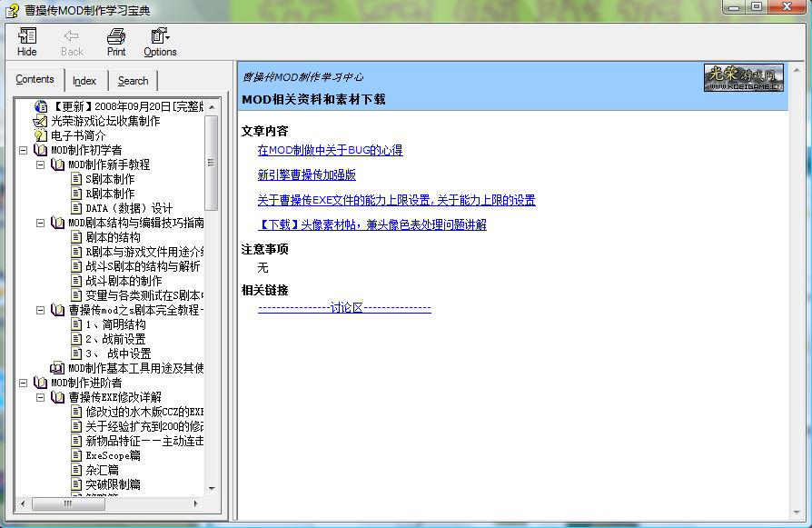This screenshot has height=528, width=812.
Task: Click the page icon beside R剧本制作
Action: click(76, 194)
